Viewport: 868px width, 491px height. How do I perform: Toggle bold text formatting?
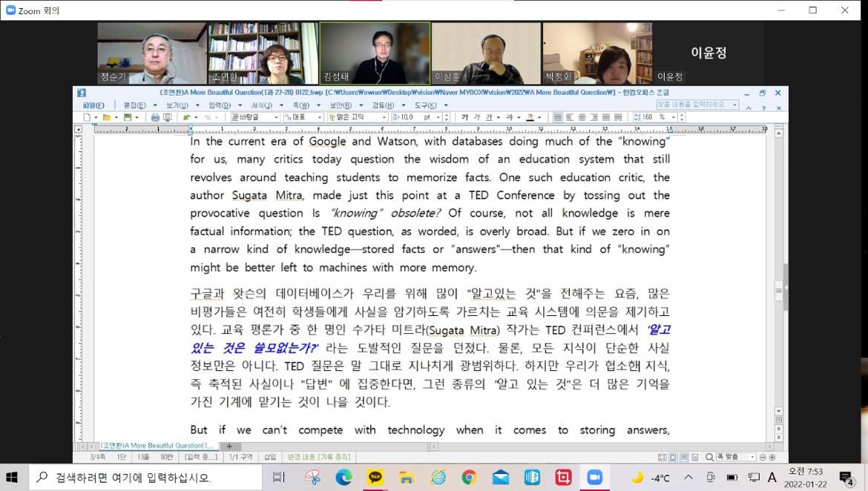[x=465, y=117]
